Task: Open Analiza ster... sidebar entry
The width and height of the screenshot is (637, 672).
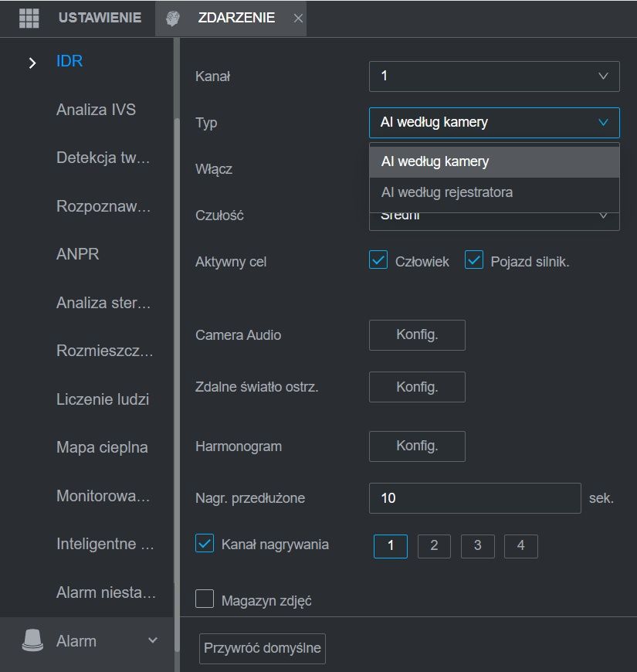Action: point(103,303)
